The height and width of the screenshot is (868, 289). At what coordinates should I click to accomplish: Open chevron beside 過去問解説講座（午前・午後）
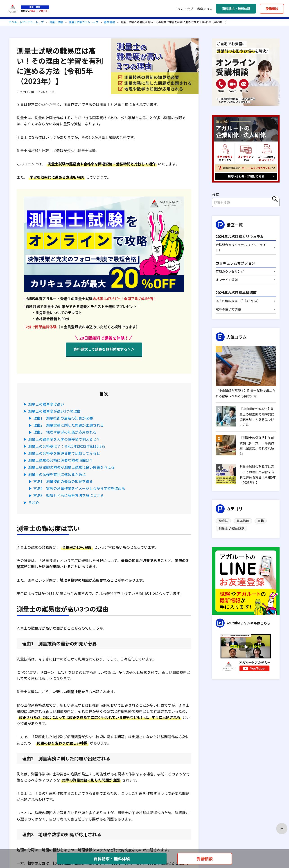pyautogui.click(x=274, y=301)
